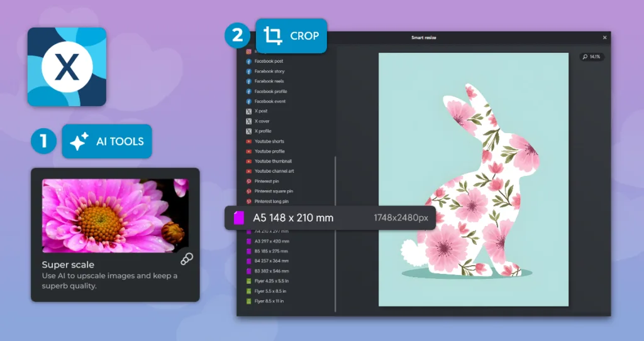Click the zoom 14.1% magnifier indicator
644x341 pixels.
click(592, 57)
